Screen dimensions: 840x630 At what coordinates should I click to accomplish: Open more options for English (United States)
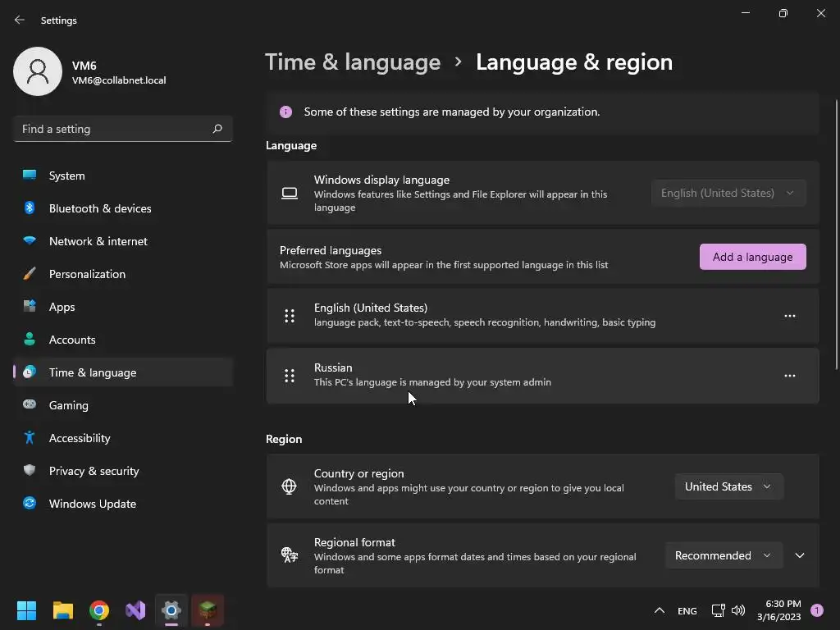(x=790, y=316)
